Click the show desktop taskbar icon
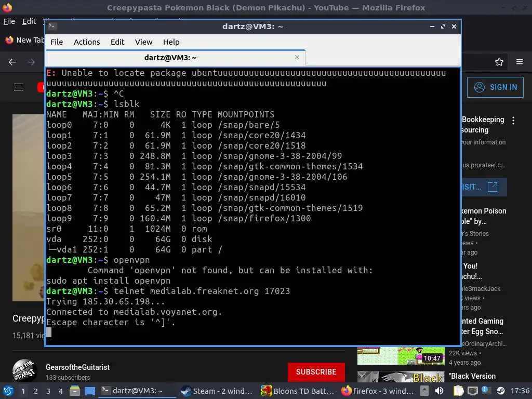Screen dimensions: 532x399 (90, 391)
